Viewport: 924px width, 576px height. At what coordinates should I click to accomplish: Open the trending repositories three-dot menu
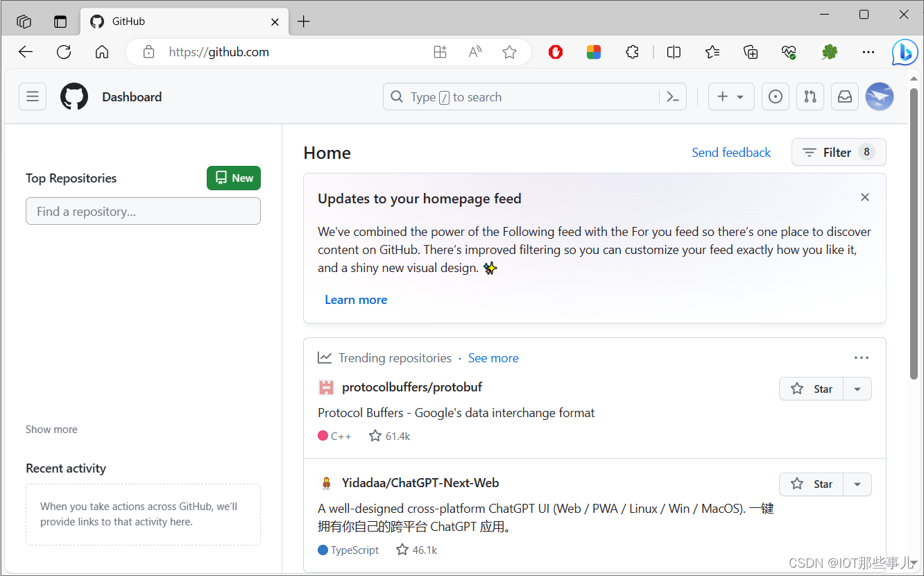pos(862,358)
